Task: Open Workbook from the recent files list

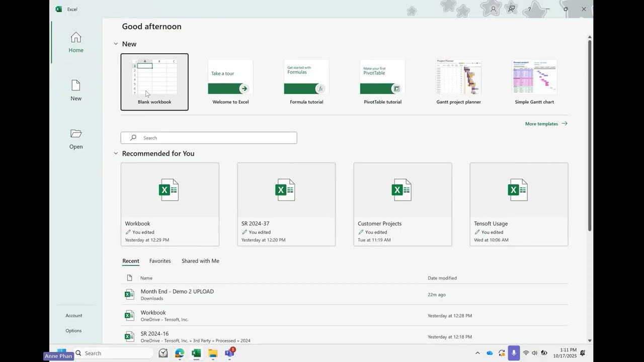Action: point(345,316)
